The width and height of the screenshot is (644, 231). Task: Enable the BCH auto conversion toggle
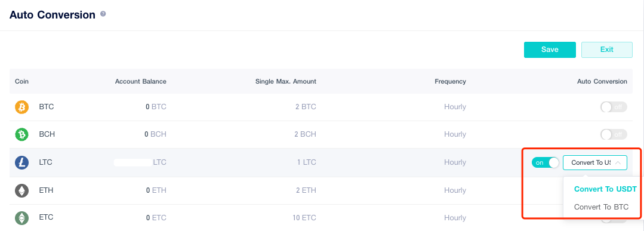click(x=614, y=134)
